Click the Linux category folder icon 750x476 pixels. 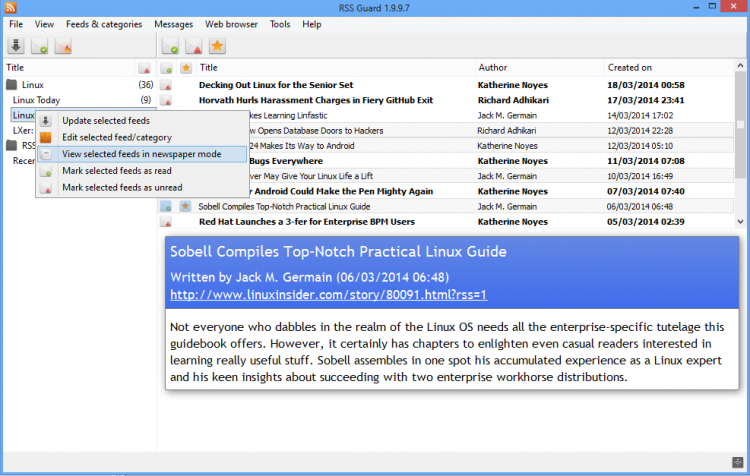[x=12, y=85]
